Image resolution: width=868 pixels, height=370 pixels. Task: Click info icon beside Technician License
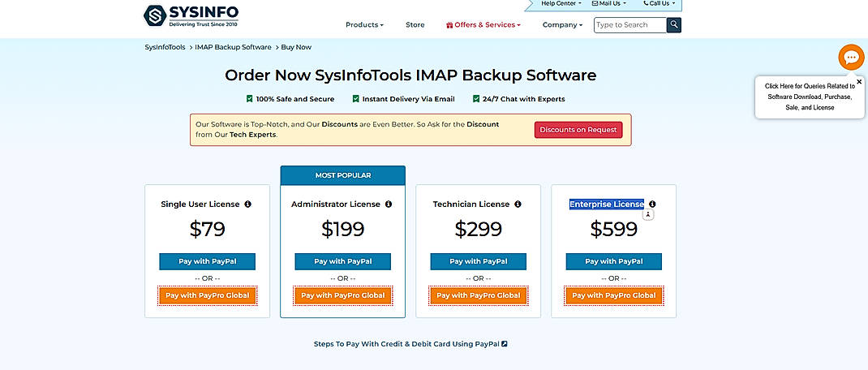click(518, 204)
